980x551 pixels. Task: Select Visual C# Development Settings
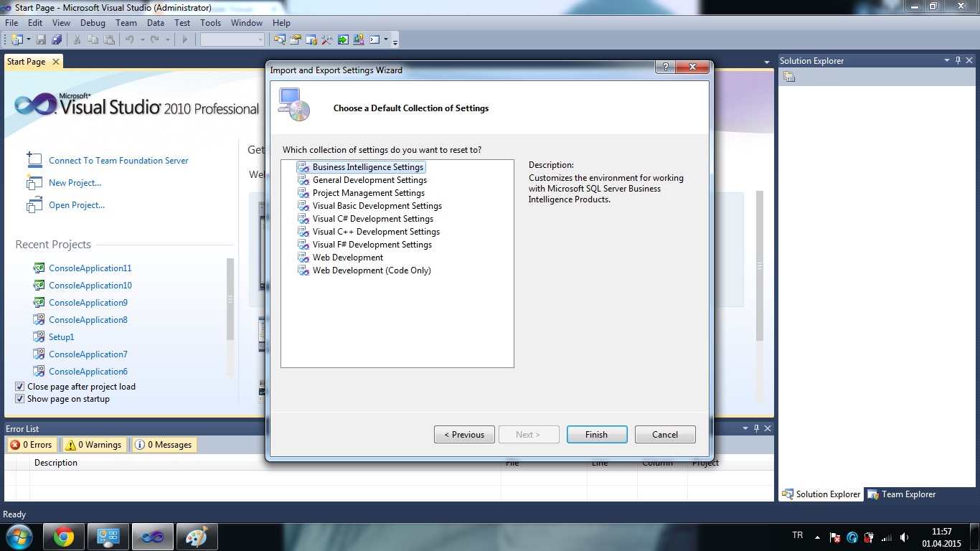(x=372, y=219)
